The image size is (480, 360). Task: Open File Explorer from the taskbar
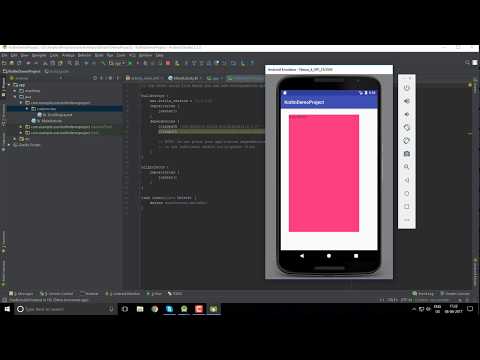click(x=140, y=309)
